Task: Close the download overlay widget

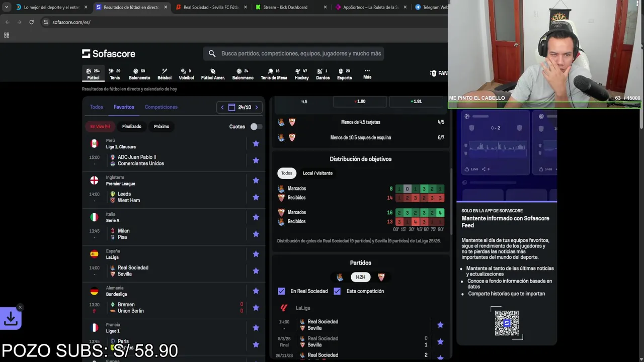Action: 20,307
